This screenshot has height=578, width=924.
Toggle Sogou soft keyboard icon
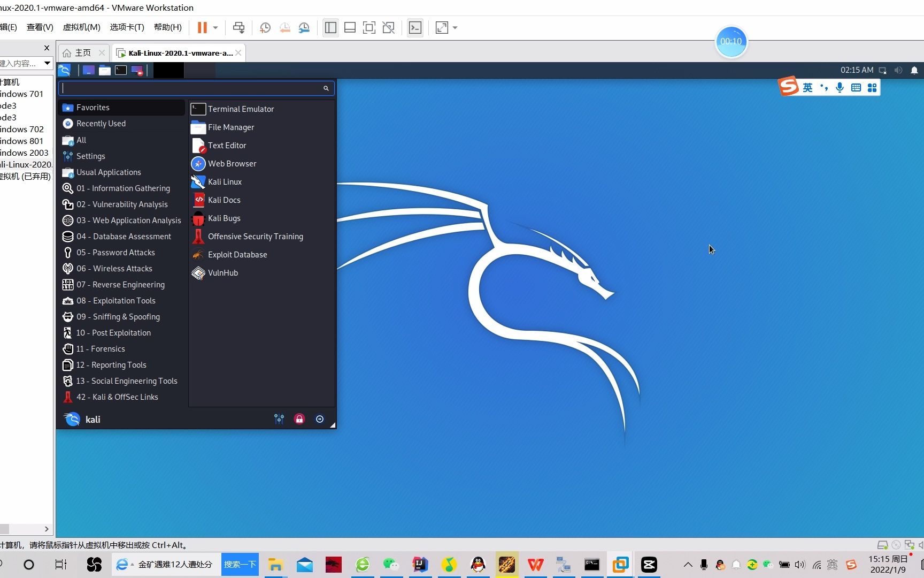[856, 87]
